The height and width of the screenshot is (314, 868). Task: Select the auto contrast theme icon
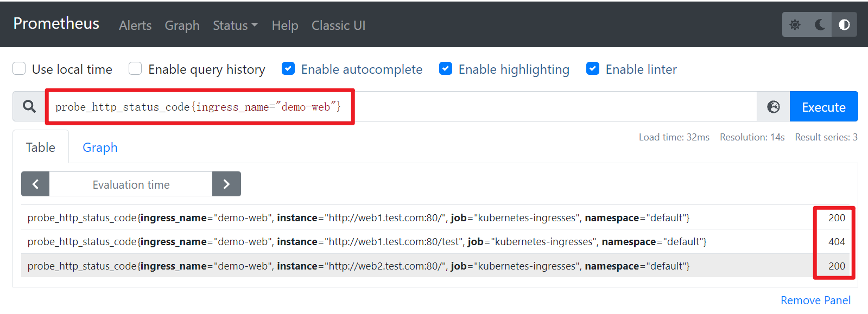point(844,25)
